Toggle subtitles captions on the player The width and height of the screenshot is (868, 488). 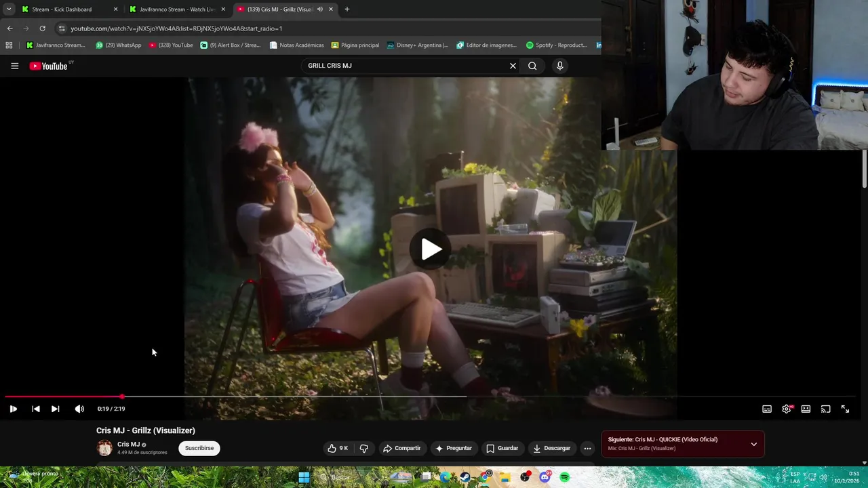coord(767,409)
